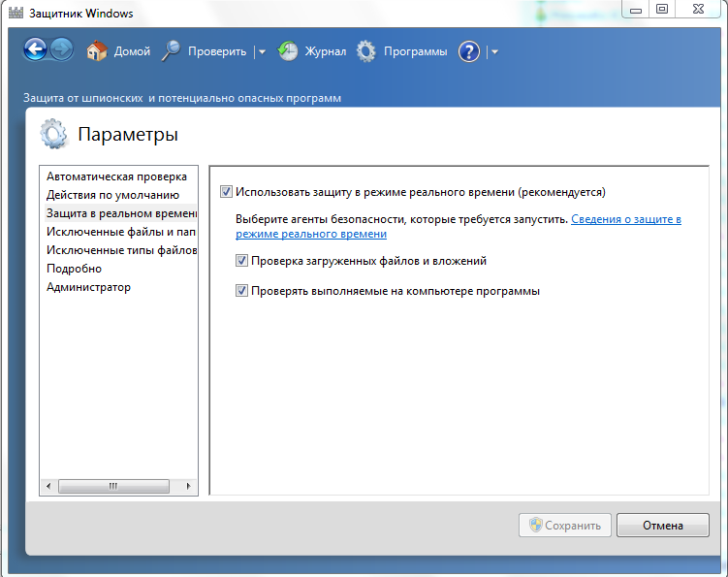Viewport: 728px width, 577px height.
Task: Go back with the blue Back arrow
Action: click(x=35, y=49)
